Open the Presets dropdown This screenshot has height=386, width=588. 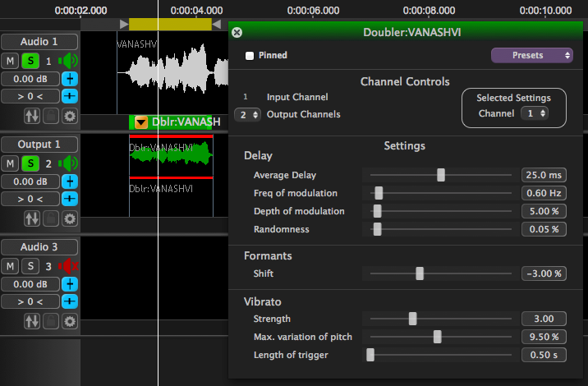tap(531, 55)
